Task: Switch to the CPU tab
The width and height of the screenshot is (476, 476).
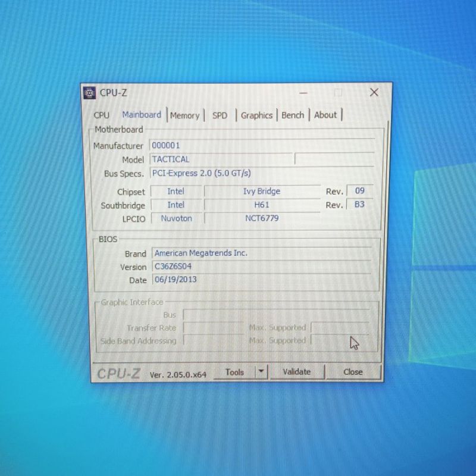Action: tap(102, 115)
